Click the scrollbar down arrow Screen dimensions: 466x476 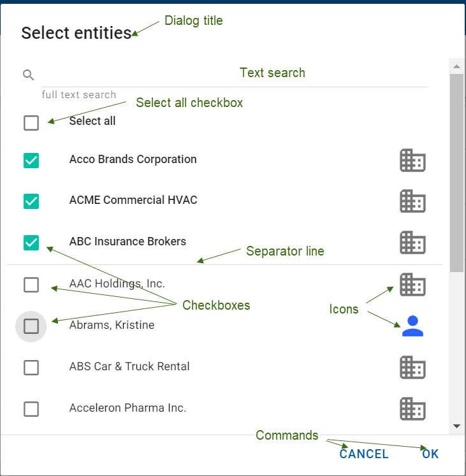pyautogui.click(x=456, y=426)
